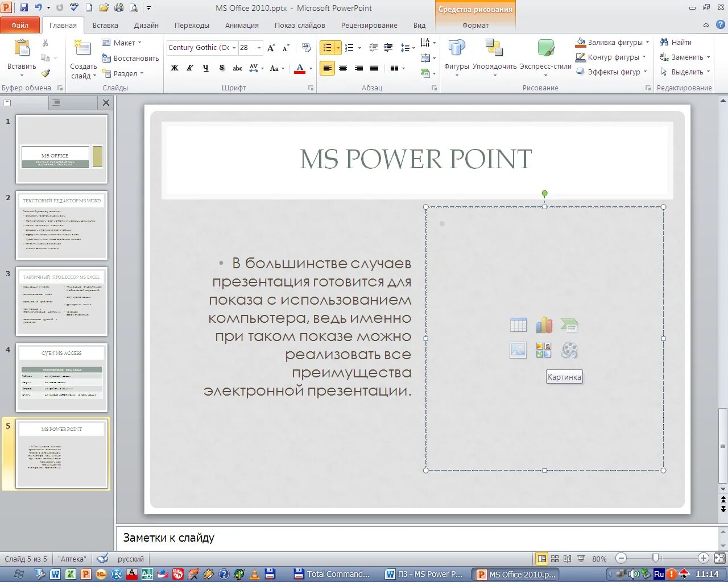This screenshot has height=582, width=728.
Task: Toggle underline (Ч) formatting
Action: click(206, 68)
